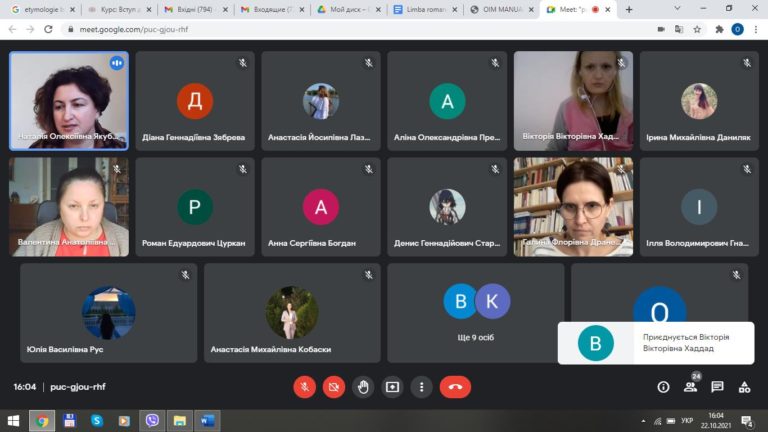Screen dimensions: 768x432
Task: Select Наталія Олексіївна's video tile
Action: point(69,100)
